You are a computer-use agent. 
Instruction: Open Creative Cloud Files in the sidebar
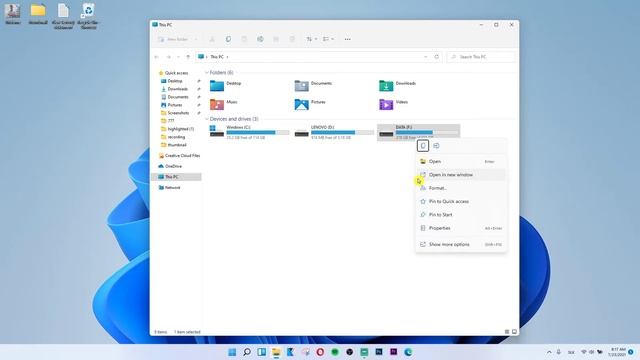tap(180, 156)
